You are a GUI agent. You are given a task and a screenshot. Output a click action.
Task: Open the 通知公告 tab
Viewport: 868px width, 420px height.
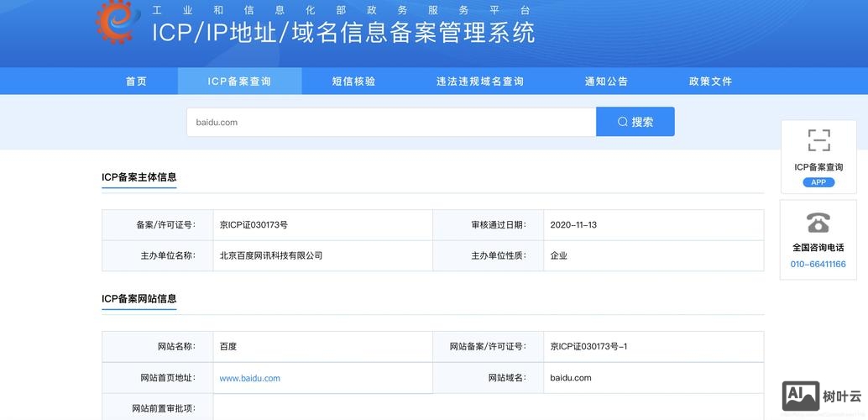click(606, 81)
